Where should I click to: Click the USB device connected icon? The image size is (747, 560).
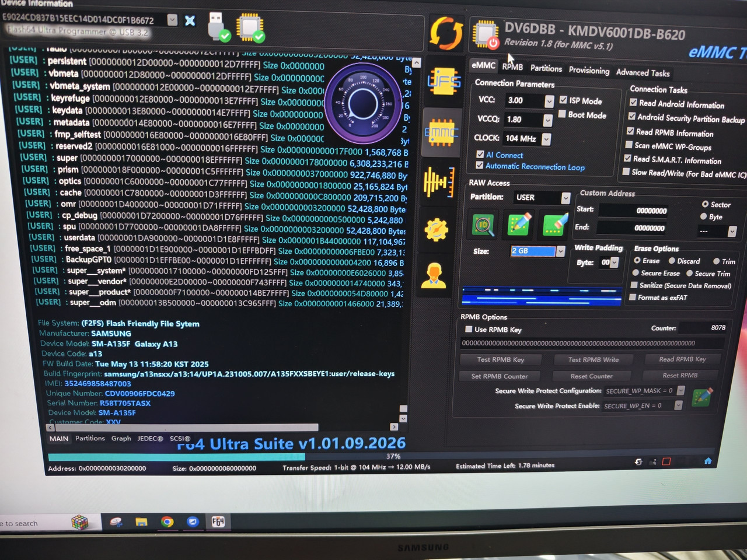point(218,26)
